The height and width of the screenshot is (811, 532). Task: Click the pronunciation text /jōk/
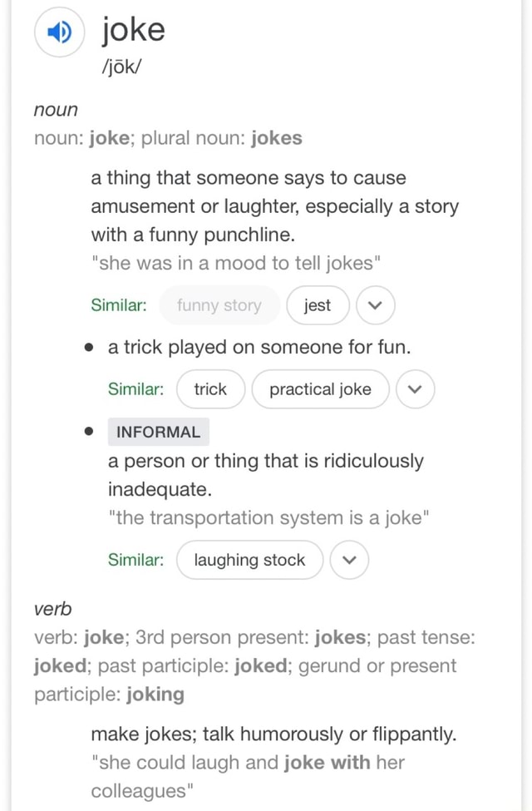121,67
